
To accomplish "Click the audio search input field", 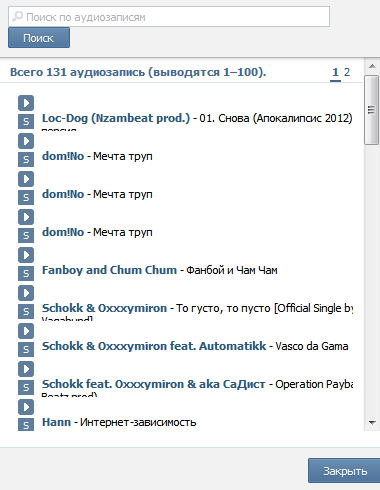I will click(169, 17).
